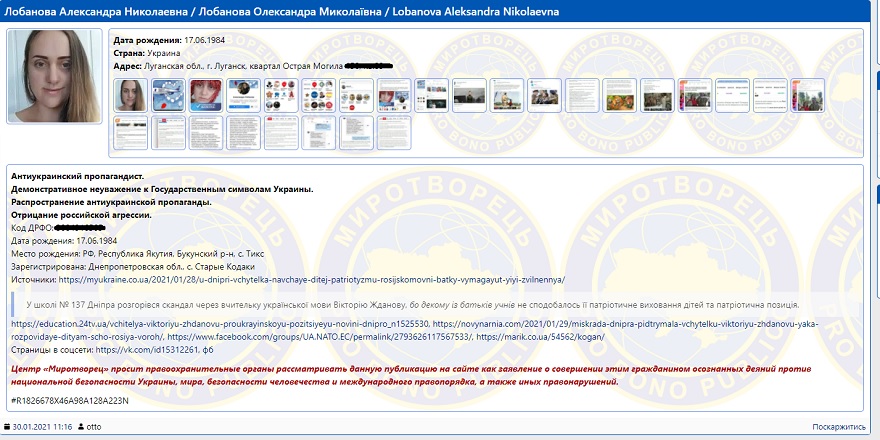
Task: Open the education.24tv.ua article link
Action: tap(220, 324)
